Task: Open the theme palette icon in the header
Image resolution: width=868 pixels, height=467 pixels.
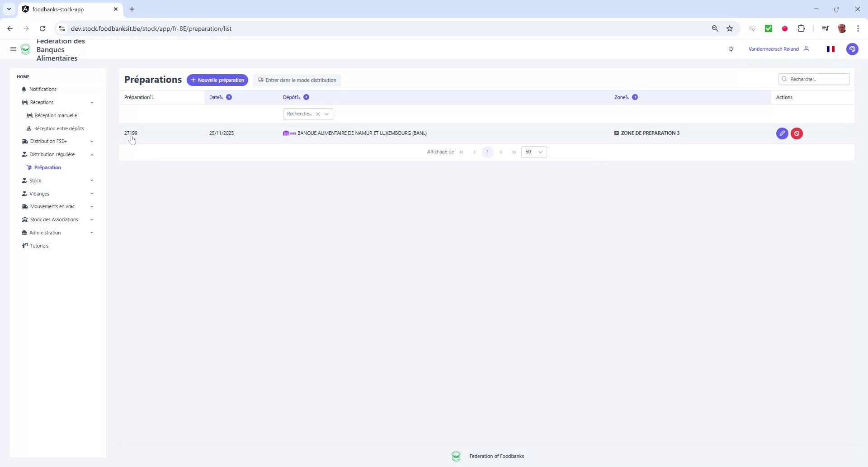Action: click(853, 49)
